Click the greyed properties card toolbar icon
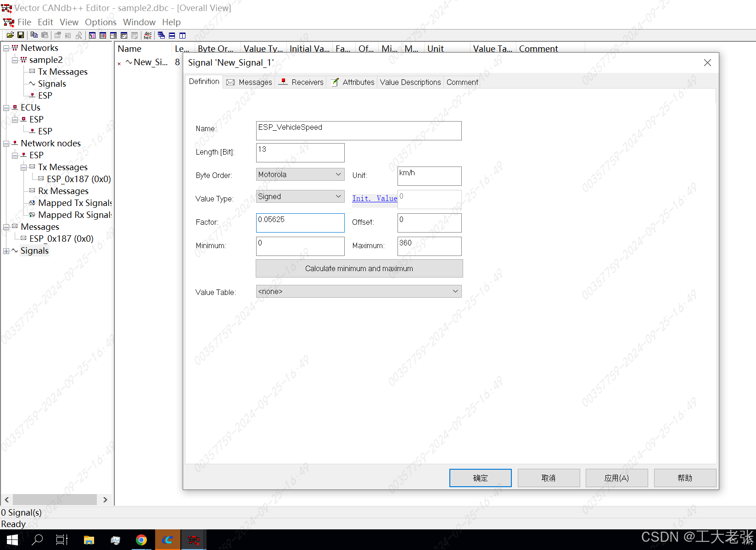 coord(68,35)
